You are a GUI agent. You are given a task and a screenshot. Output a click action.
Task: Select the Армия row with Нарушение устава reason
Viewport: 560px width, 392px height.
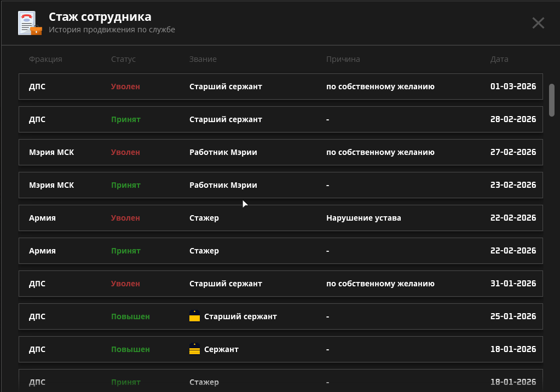click(280, 218)
